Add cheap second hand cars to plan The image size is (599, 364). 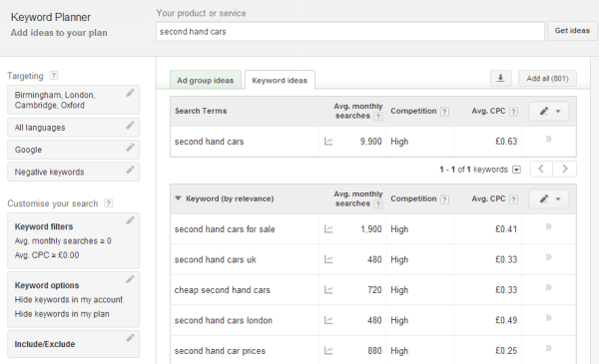pyautogui.click(x=548, y=287)
